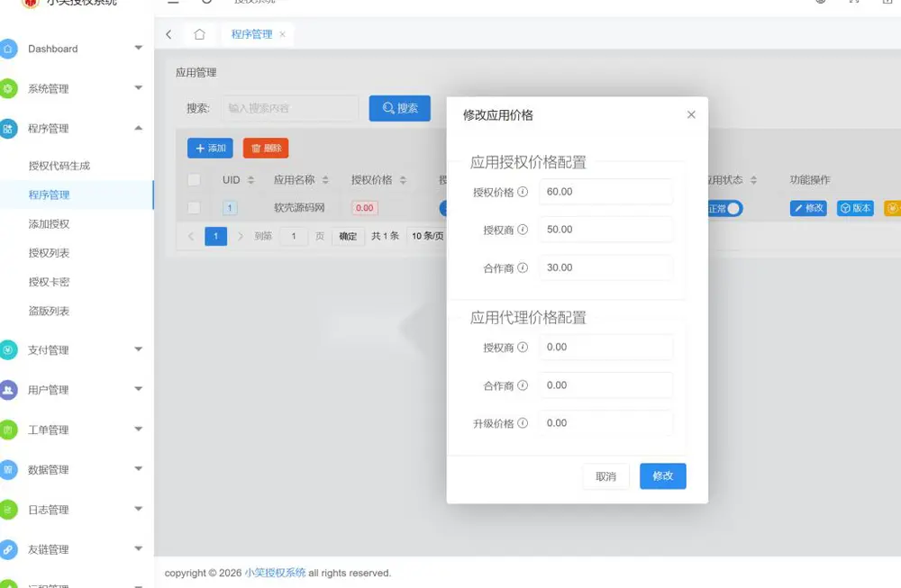Click the 系统管理 gear icon
This screenshot has height=588, width=901.
tap(8, 88)
